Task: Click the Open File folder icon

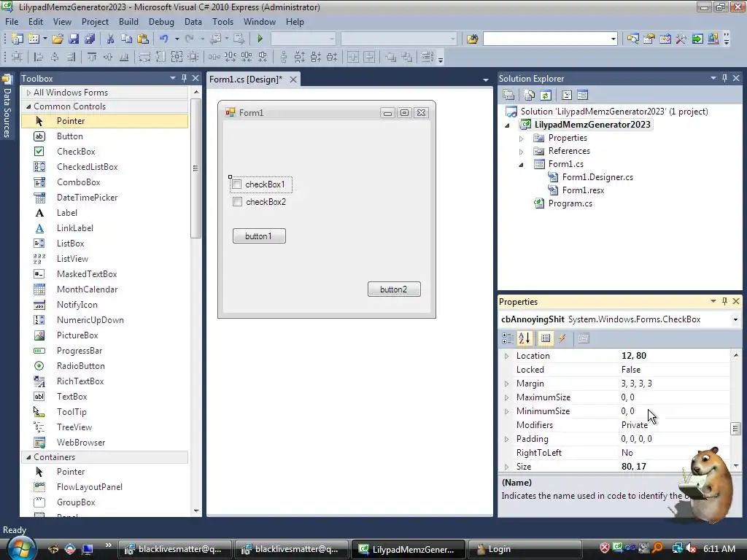Action: 58,39
